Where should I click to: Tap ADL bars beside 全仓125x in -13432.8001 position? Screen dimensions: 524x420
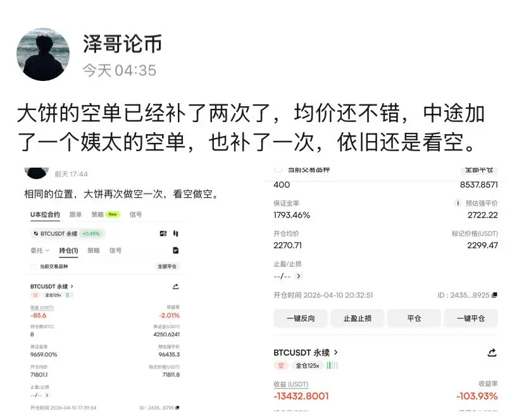click(332, 366)
